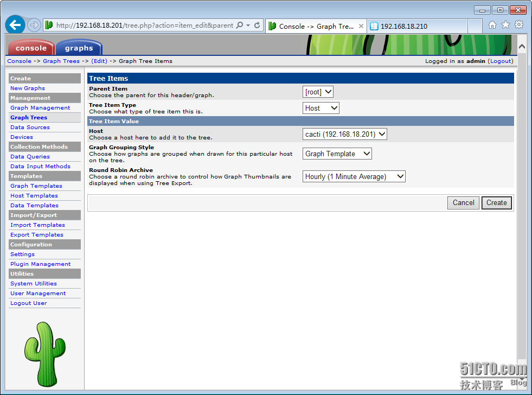Click the address bar dropdown arrow

click(248, 26)
